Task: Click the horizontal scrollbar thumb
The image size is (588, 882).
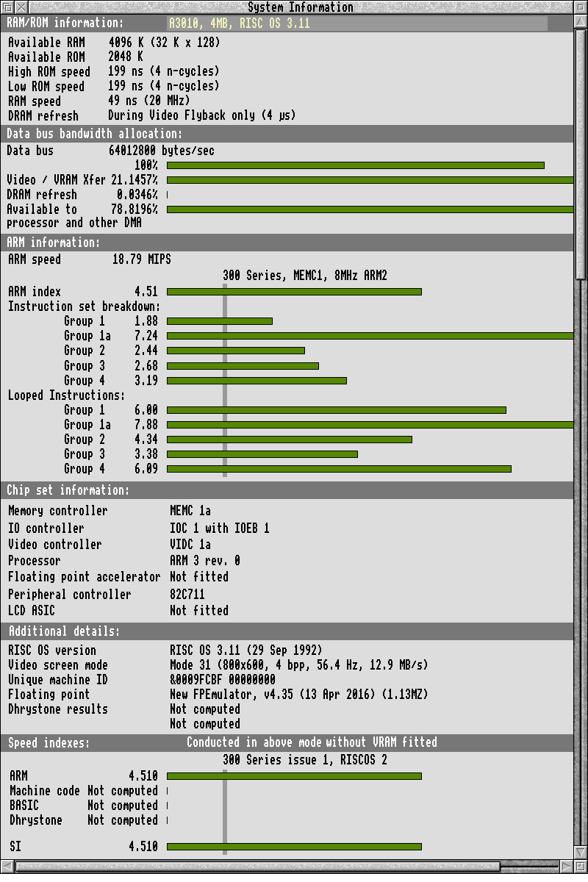Action: [x=257, y=867]
